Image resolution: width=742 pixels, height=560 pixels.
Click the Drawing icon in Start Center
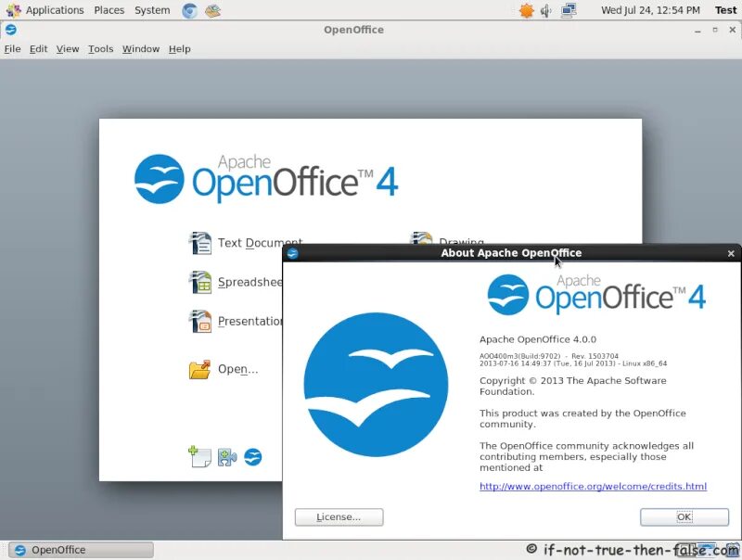click(421, 237)
